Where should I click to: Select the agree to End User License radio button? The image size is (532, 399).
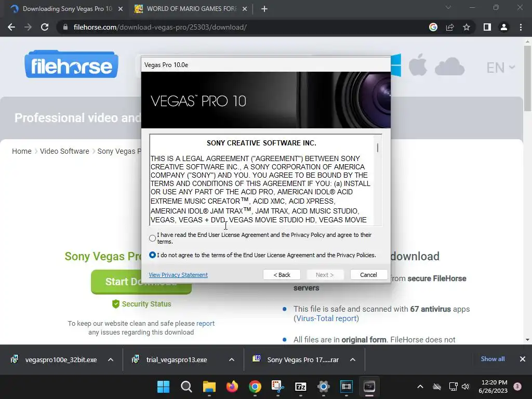152,238
